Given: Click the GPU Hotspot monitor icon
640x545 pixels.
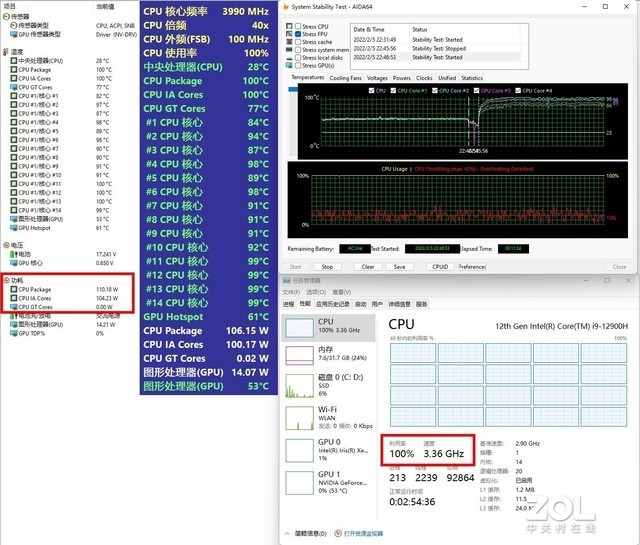Looking at the screenshot, I should tap(13, 228).
